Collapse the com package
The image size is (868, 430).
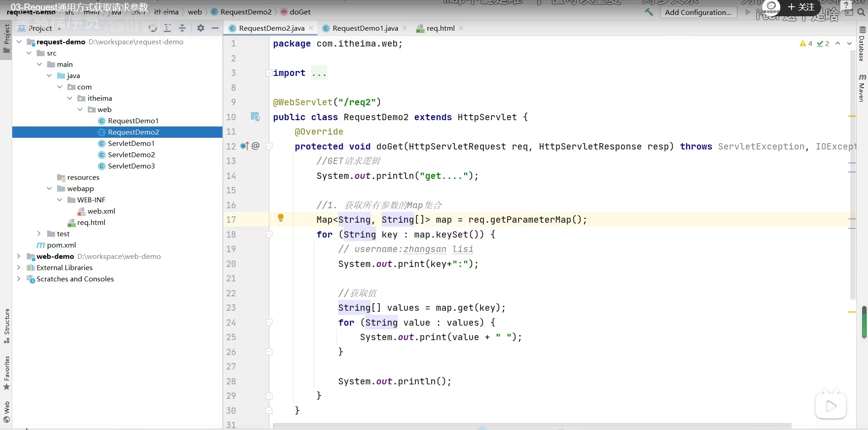coord(60,87)
